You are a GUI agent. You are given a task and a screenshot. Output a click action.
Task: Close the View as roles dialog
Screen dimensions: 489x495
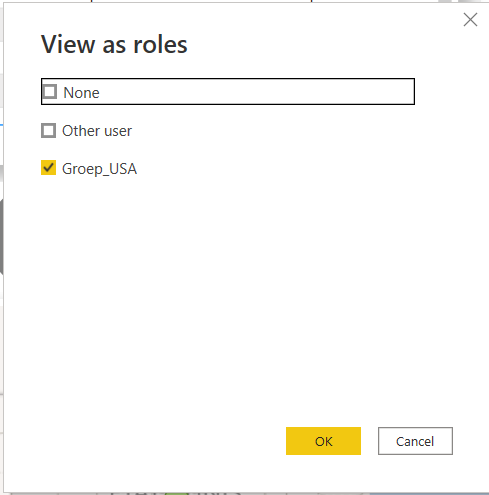coord(470,20)
